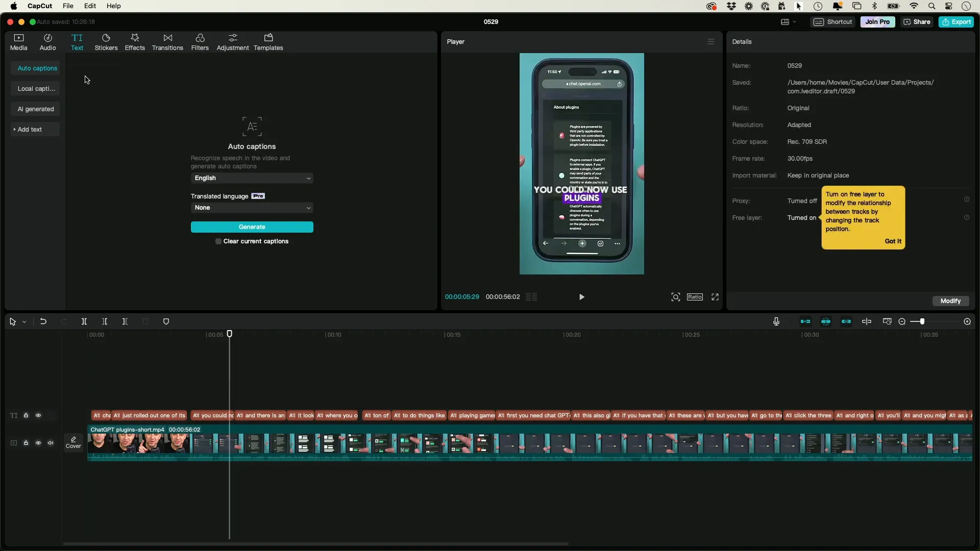Select the ChatGPT plugins-short.mp4 clip
980x551 pixels.
pos(530,443)
